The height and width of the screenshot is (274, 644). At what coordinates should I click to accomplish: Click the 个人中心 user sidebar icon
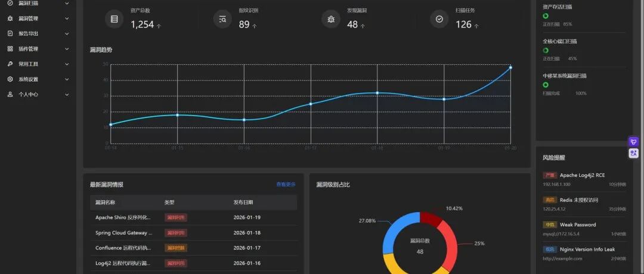(10, 94)
